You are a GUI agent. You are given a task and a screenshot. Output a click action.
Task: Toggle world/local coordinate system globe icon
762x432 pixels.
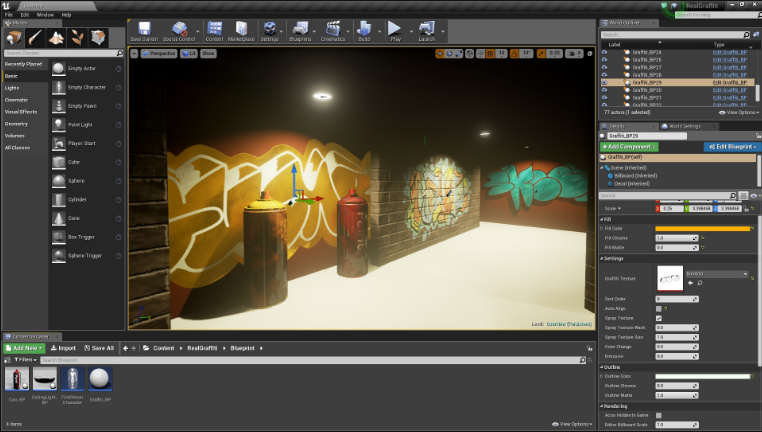[x=469, y=53]
